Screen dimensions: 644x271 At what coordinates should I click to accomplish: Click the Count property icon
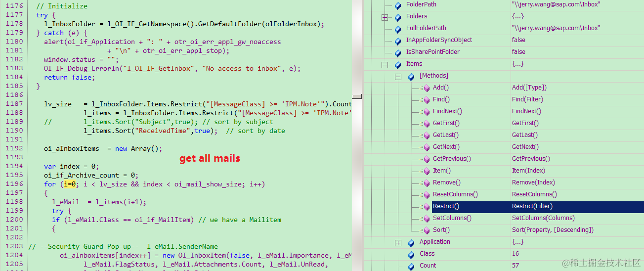(x=411, y=266)
